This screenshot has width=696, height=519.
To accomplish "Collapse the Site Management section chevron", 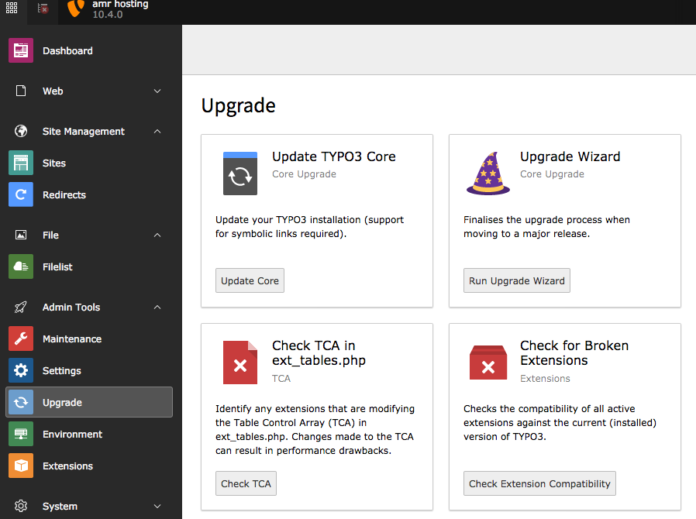I will (157, 131).
